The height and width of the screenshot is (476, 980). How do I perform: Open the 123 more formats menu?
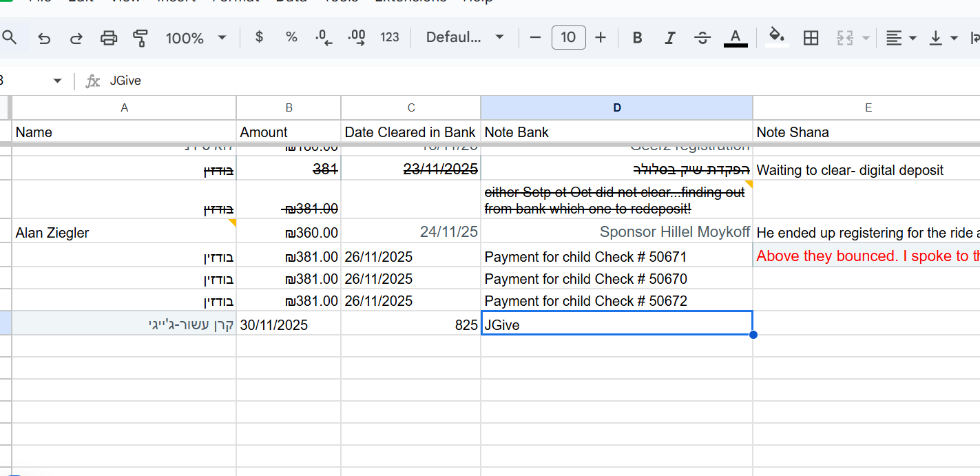[390, 37]
